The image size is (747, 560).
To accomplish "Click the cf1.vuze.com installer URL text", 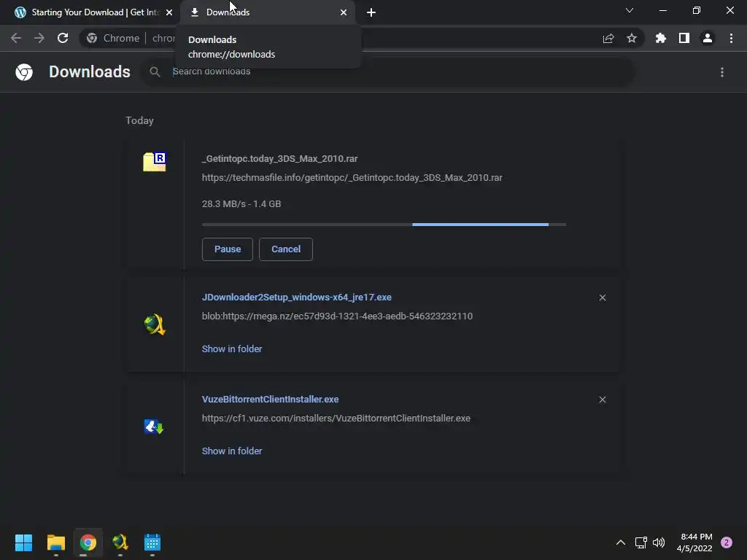I will click(336, 418).
